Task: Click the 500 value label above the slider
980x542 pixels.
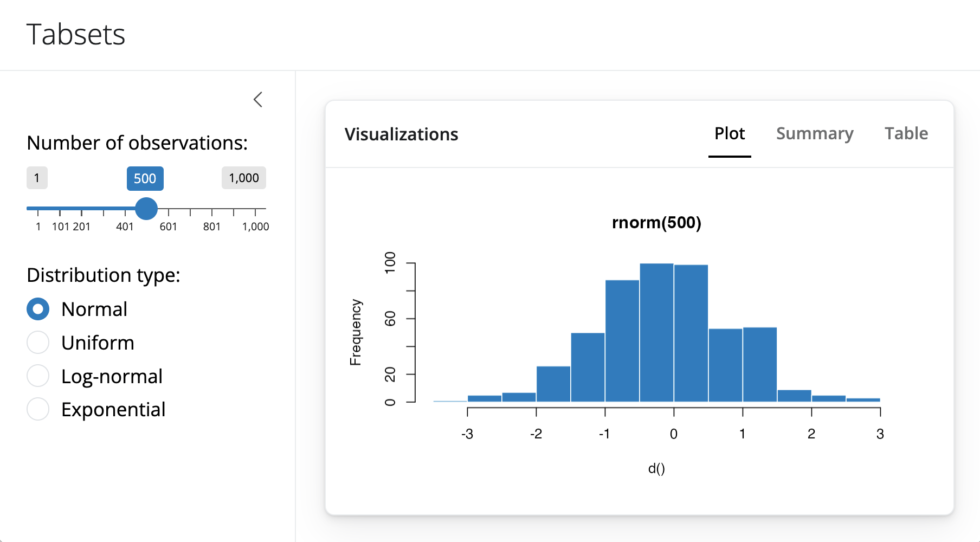Action: [145, 178]
